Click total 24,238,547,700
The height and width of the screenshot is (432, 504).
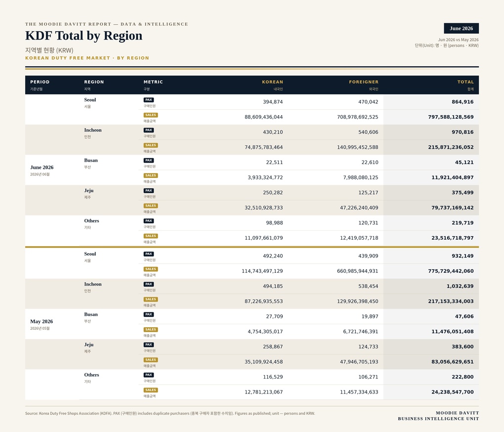tap(452, 392)
